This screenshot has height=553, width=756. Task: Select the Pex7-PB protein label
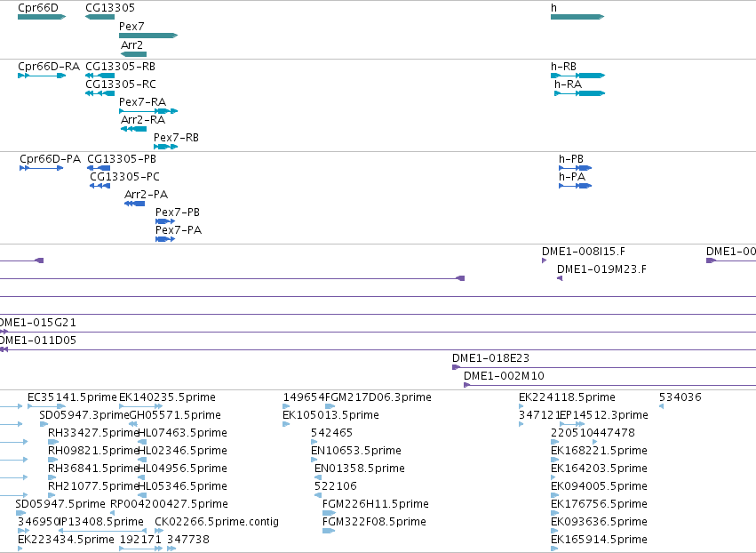(178, 212)
